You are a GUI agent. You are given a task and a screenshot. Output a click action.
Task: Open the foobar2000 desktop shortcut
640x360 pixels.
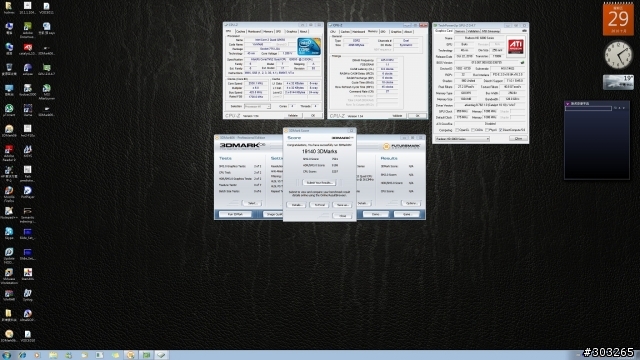(x=28, y=90)
